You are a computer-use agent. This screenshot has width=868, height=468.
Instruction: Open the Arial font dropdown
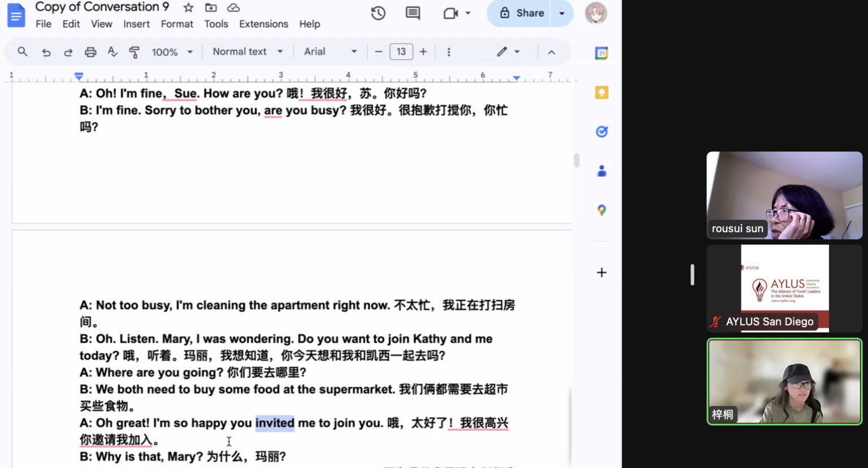(331, 51)
